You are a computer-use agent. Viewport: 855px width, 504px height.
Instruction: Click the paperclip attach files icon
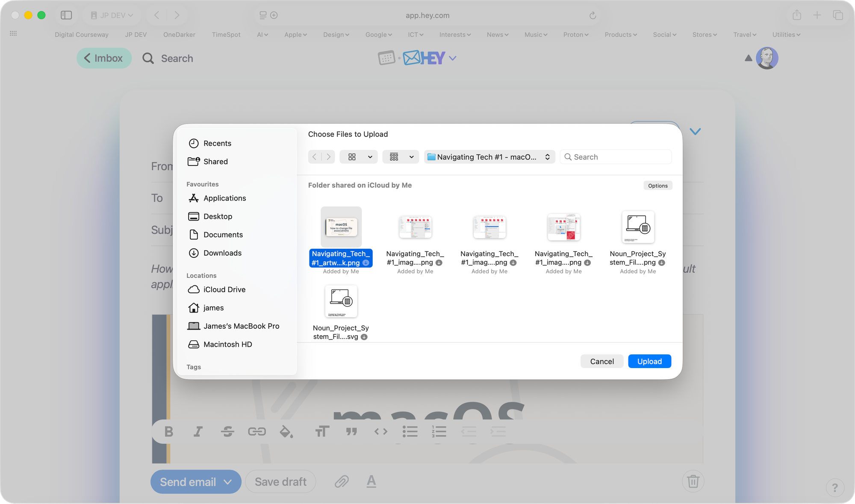click(x=342, y=482)
